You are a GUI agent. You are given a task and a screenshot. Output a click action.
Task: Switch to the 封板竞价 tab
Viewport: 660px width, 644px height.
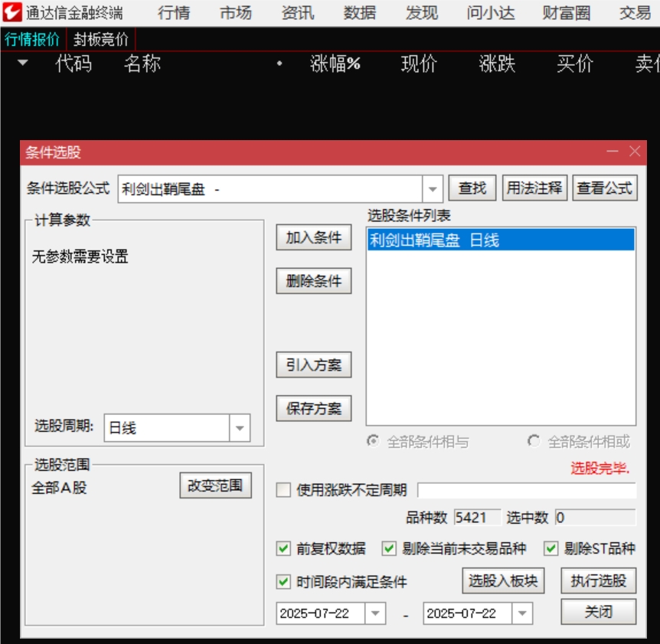click(x=100, y=39)
